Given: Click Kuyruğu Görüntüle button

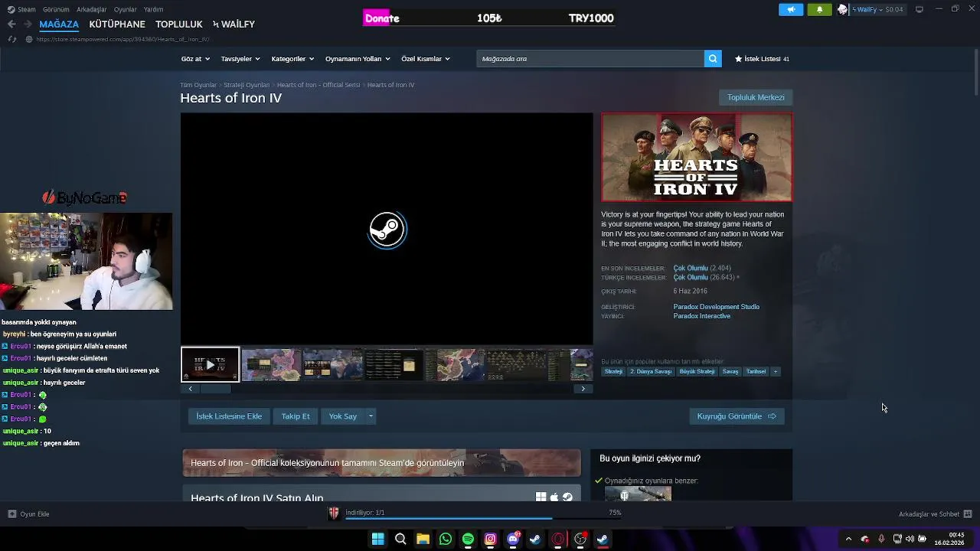Looking at the screenshot, I should pos(737,416).
